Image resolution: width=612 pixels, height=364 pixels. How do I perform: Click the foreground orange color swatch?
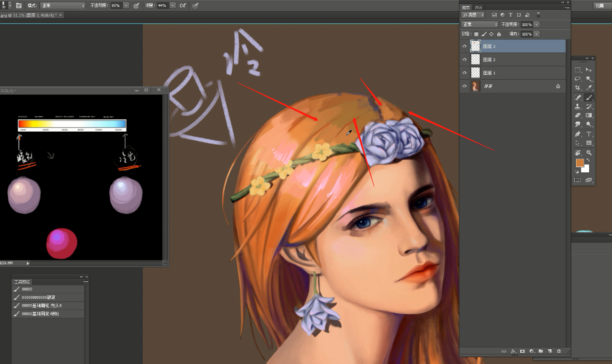[x=580, y=163]
